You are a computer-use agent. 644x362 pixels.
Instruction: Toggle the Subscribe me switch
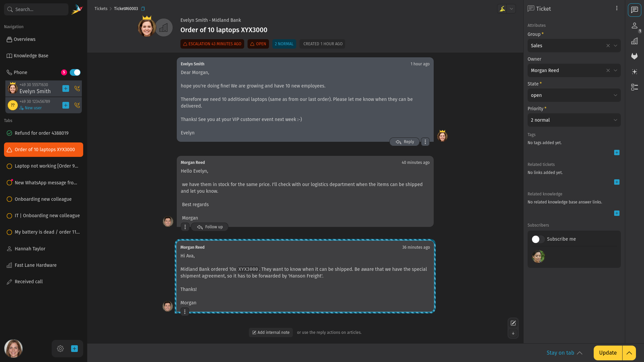point(538,239)
